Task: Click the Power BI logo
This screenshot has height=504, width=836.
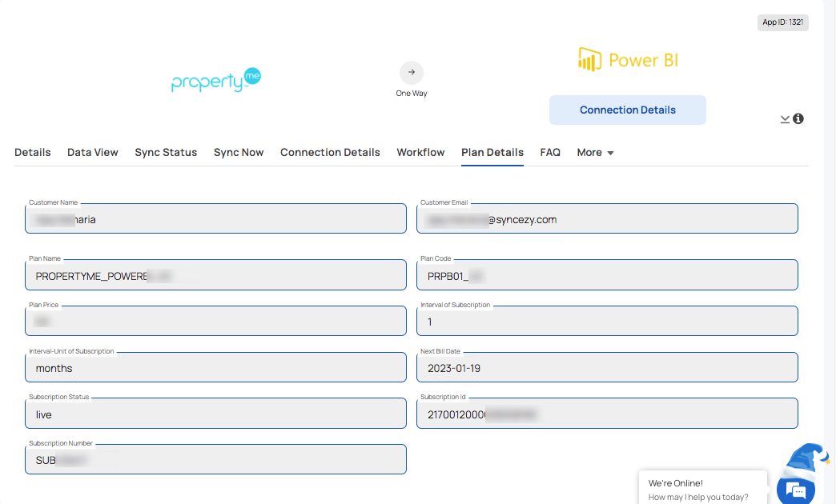Action: (628, 59)
